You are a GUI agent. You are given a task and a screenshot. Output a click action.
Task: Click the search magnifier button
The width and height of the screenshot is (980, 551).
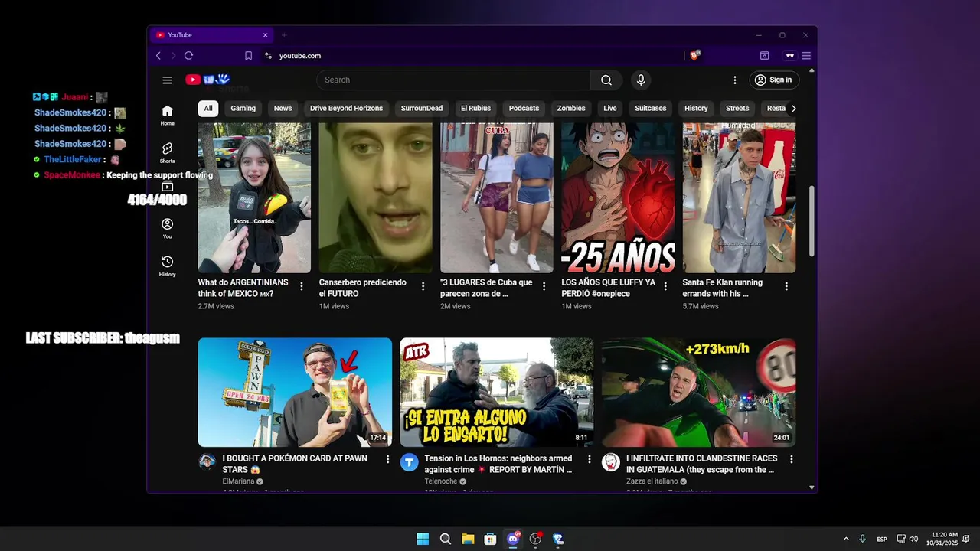606,80
